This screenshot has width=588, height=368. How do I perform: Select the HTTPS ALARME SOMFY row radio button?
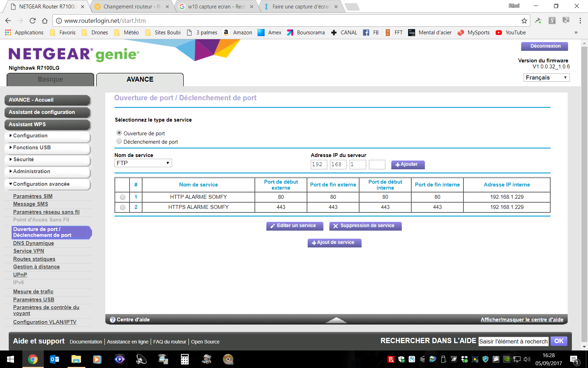point(122,207)
